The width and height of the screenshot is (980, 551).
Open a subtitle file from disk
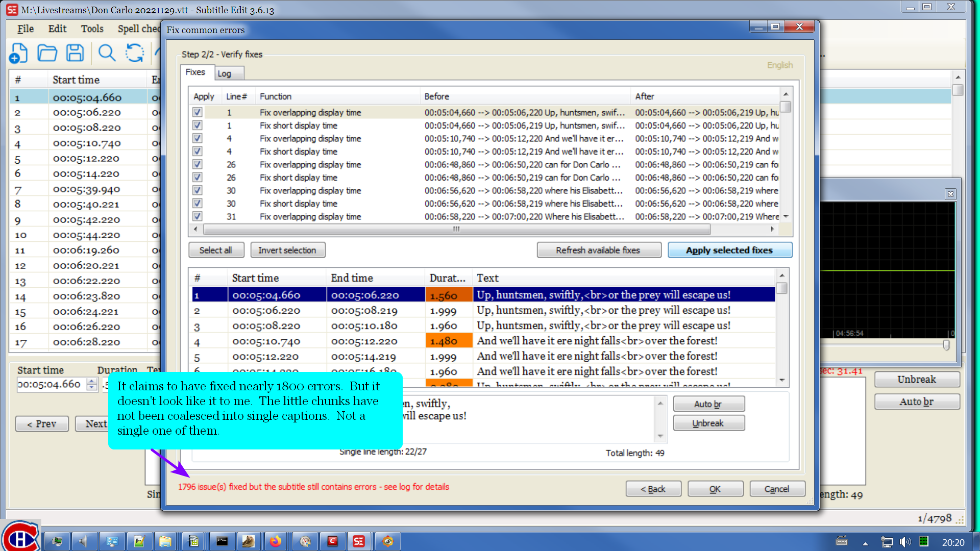click(x=47, y=53)
